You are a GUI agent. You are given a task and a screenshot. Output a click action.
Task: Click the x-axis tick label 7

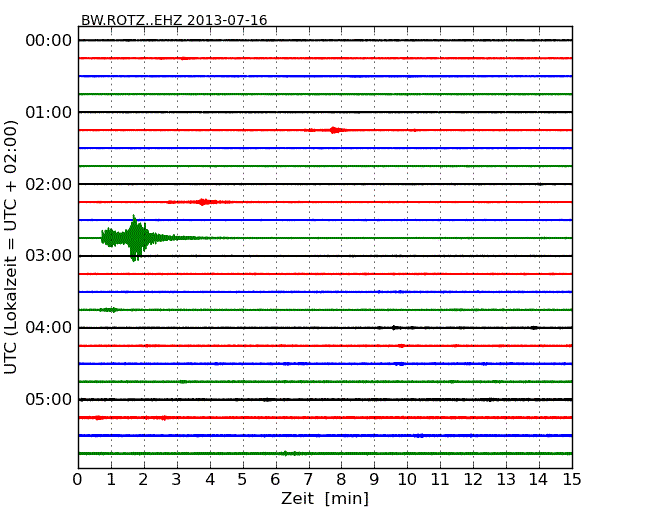point(308,480)
